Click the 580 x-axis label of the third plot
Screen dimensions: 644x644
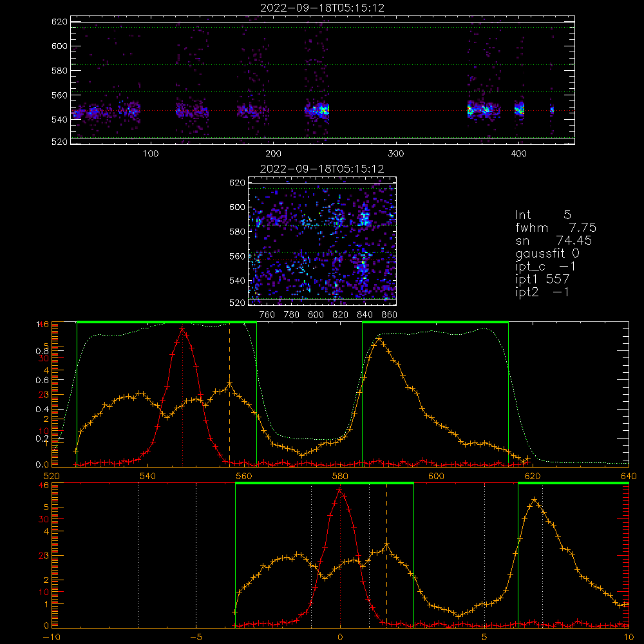coord(340,476)
